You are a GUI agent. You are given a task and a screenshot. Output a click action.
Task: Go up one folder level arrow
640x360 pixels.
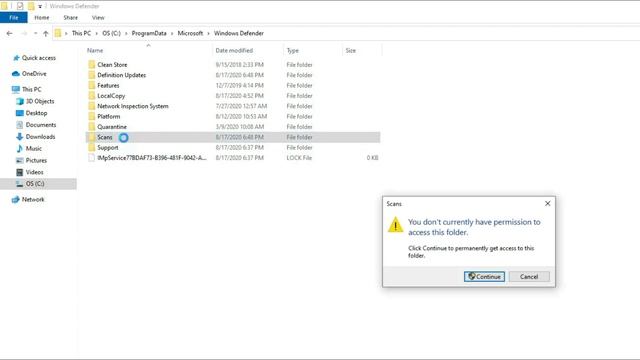click(46, 33)
